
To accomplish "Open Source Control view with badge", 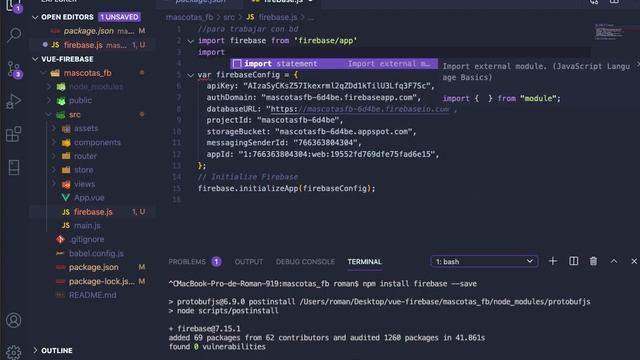I will [x=14, y=69].
